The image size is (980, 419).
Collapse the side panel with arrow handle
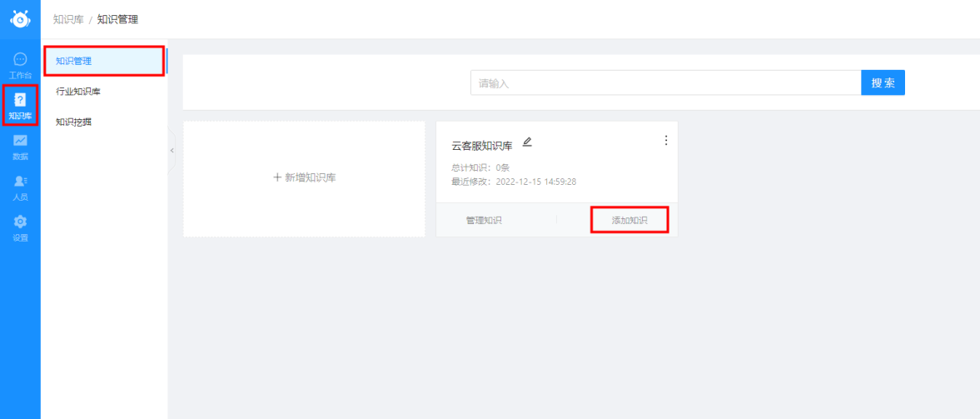(172, 150)
